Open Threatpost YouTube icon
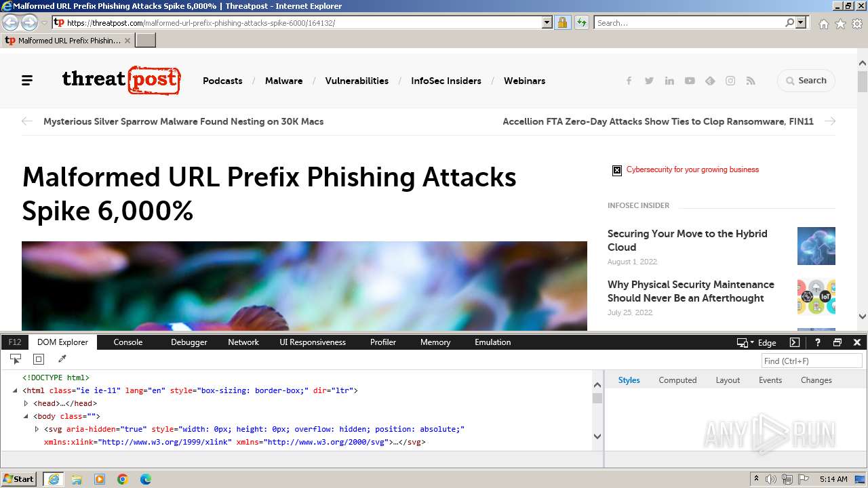The width and height of the screenshot is (868, 488). (x=690, y=81)
